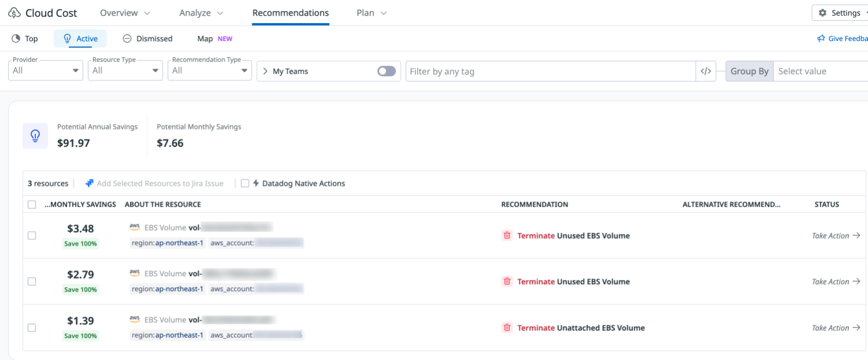The width and height of the screenshot is (868, 360).
Task: Click the $2.79 monthly savings value
Action: click(80, 274)
